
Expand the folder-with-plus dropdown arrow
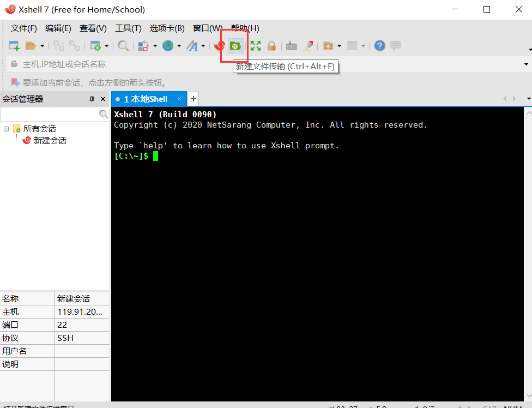pyautogui.click(x=339, y=46)
